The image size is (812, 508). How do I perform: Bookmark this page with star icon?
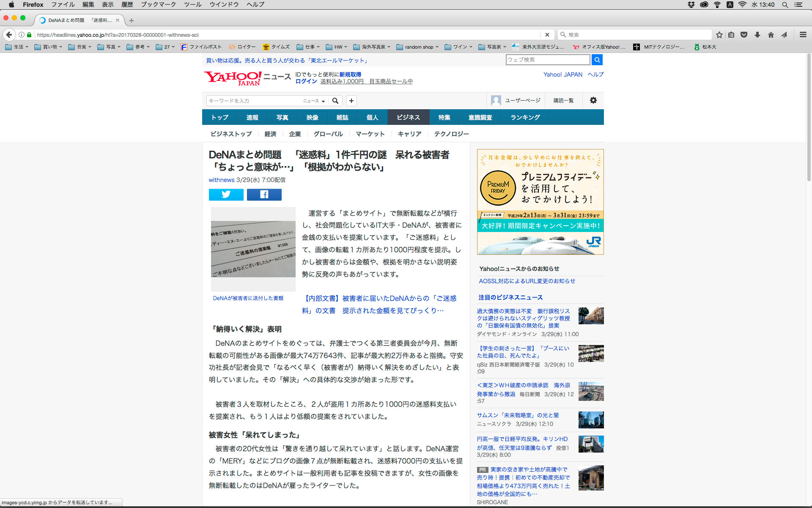(x=719, y=35)
